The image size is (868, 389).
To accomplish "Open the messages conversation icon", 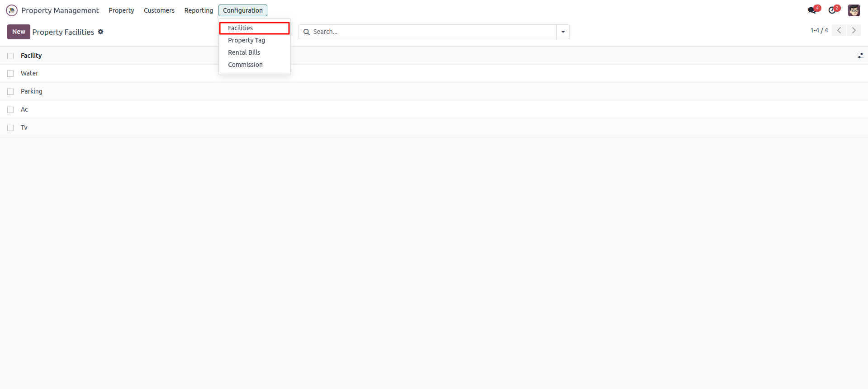I will (x=812, y=10).
